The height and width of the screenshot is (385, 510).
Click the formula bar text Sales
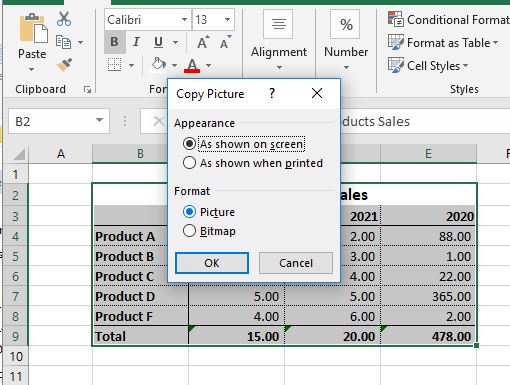394,122
